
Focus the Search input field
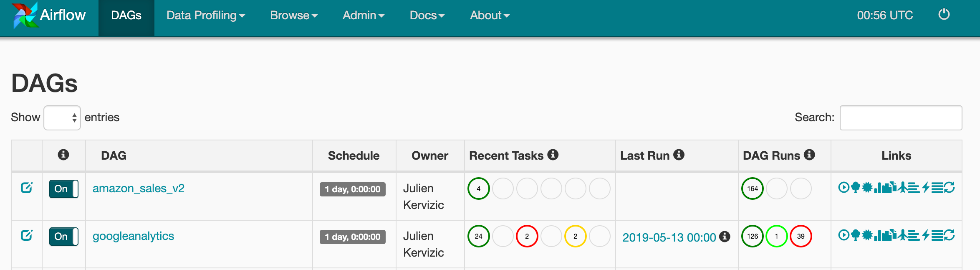click(901, 118)
